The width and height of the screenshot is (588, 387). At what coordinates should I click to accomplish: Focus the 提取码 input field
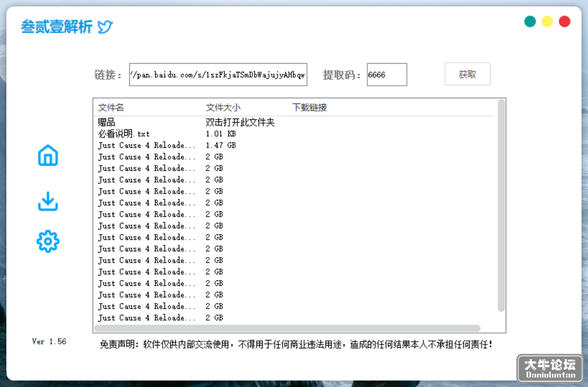[387, 75]
